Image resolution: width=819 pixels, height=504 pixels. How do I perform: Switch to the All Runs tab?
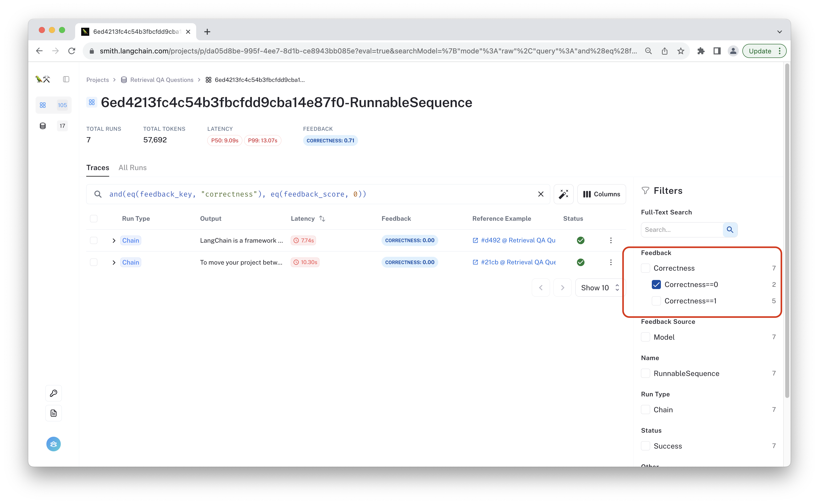pyautogui.click(x=132, y=167)
